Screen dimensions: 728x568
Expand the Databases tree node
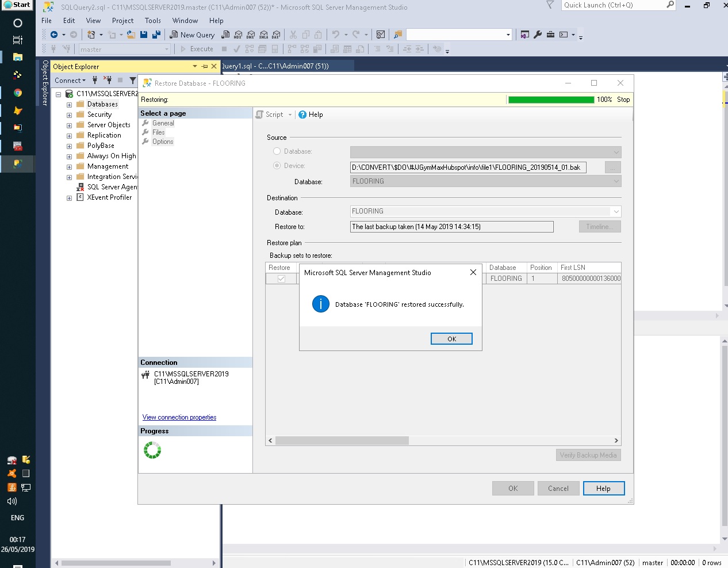tap(70, 105)
